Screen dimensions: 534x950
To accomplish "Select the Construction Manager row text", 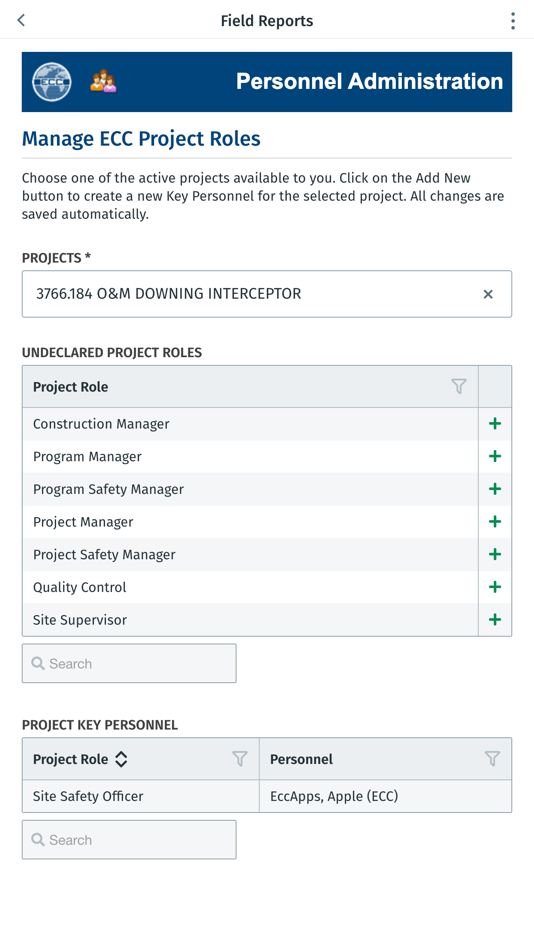I will 101,424.
